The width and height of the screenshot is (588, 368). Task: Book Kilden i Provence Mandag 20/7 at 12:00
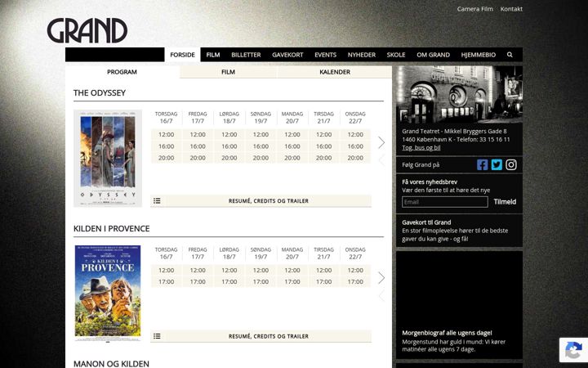pyautogui.click(x=292, y=270)
